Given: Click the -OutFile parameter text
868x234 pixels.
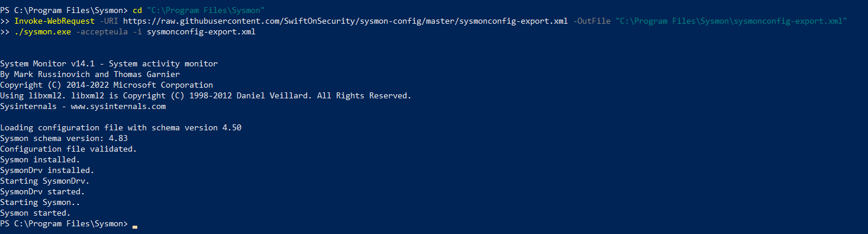Looking at the screenshot, I should point(592,21).
